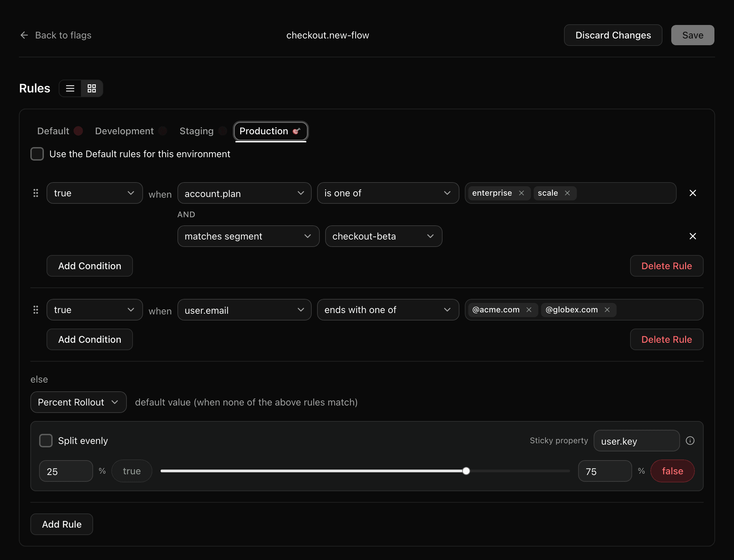Focus the 25 percent input field
734x560 pixels.
(66, 471)
